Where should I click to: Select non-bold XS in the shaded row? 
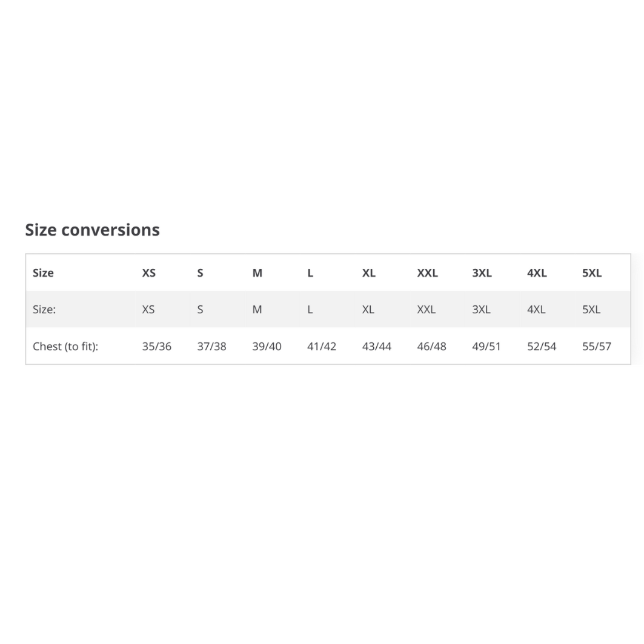tap(148, 310)
